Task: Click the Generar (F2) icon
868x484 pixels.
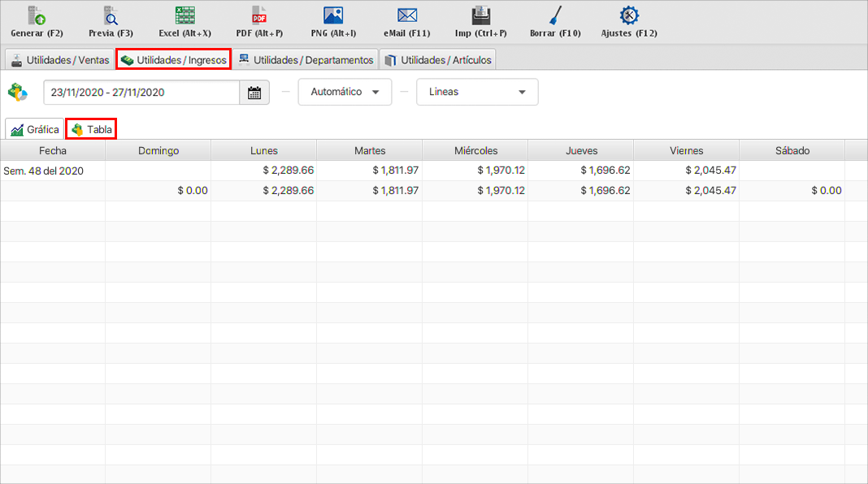Action: click(37, 16)
